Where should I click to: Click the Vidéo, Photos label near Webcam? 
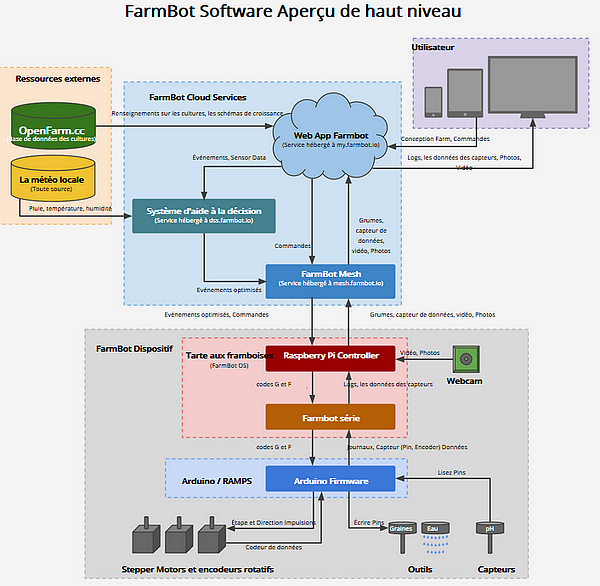pyautogui.click(x=420, y=353)
